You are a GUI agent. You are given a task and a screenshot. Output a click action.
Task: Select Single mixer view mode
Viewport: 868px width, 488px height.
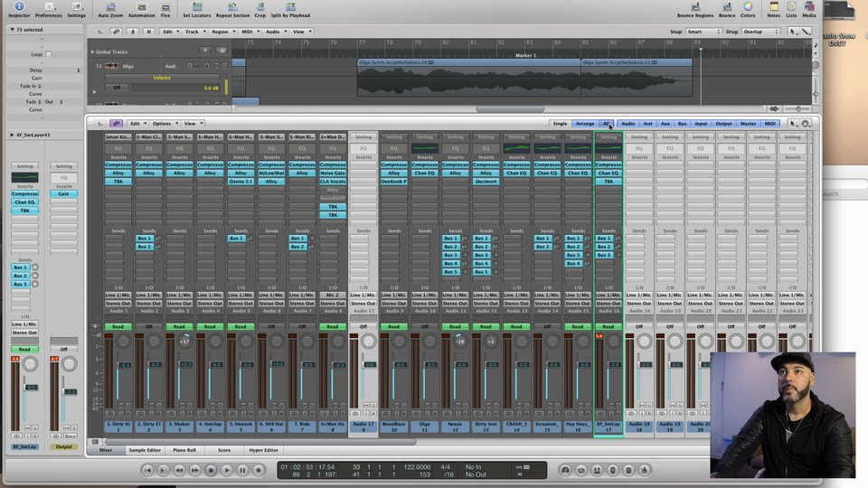tap(561, 124)
